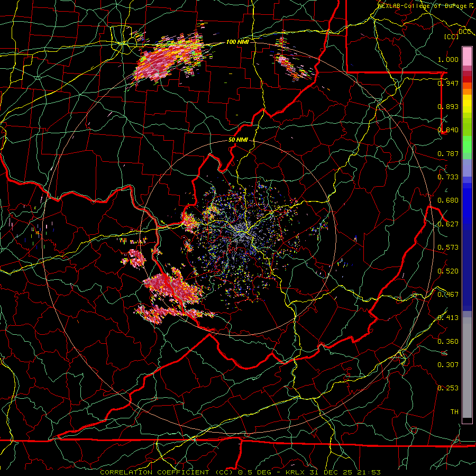Select the 0.360 legend value

click(448, 342)
